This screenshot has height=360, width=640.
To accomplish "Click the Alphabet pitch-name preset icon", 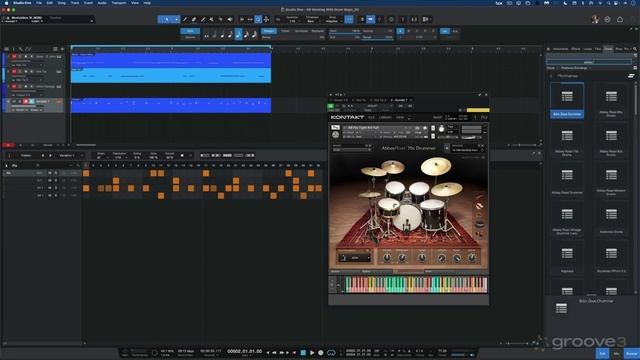I will tap(567, 253).
